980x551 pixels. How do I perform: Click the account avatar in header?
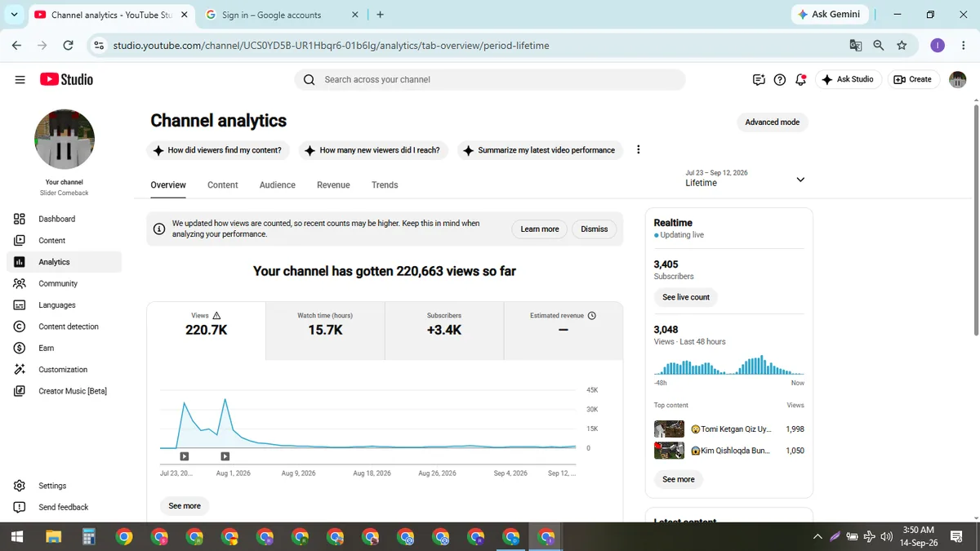tap(957, 79)
